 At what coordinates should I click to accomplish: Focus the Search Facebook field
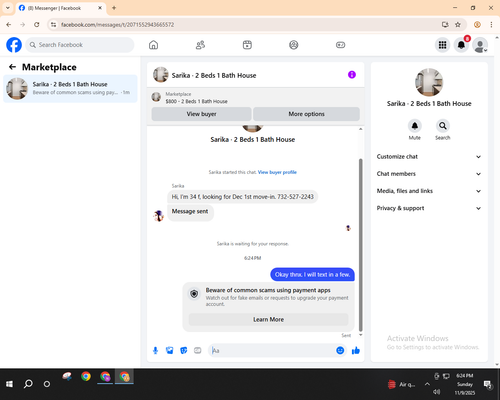tap(80, 45)
